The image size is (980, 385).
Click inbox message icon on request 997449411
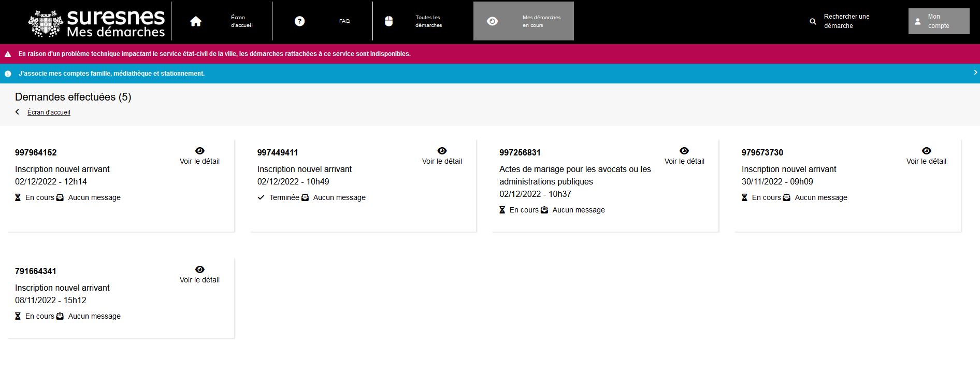point(305,197)
